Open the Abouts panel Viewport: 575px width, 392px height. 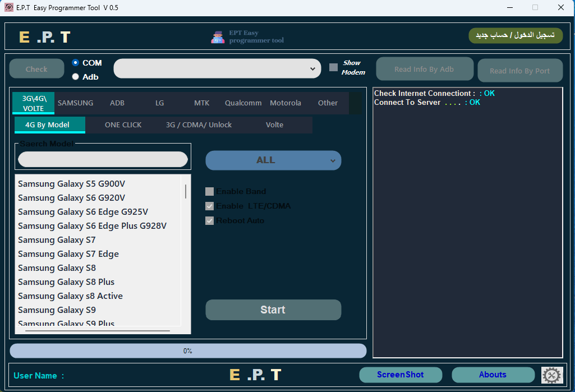pyautogui.click(x=493, y=375)
